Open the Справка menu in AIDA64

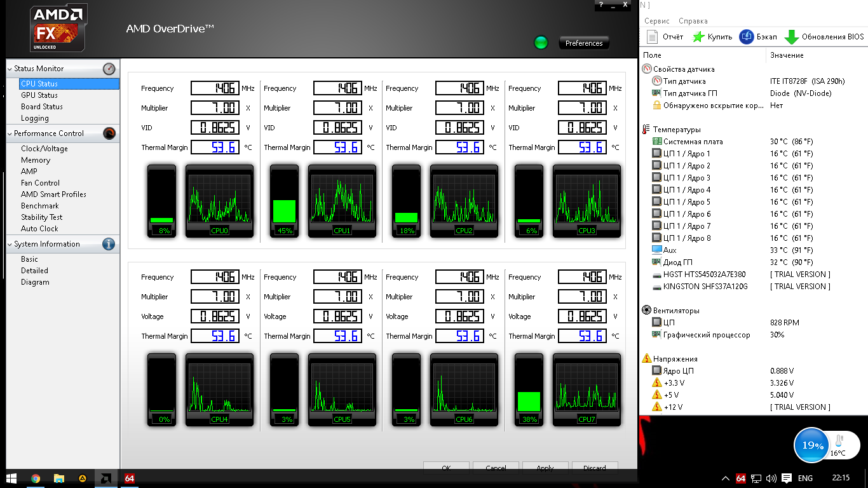pos(693,21)
